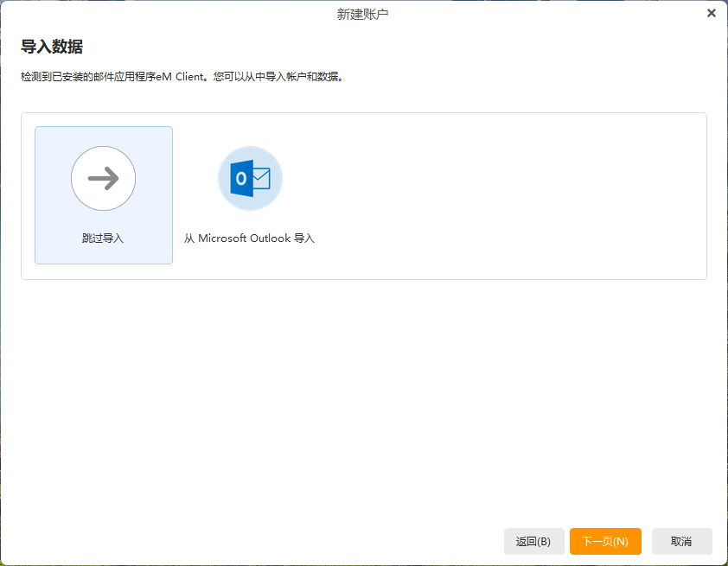
Task: Click the 从 Microsoft Outlook 导入 label
Action: [249, 238]
